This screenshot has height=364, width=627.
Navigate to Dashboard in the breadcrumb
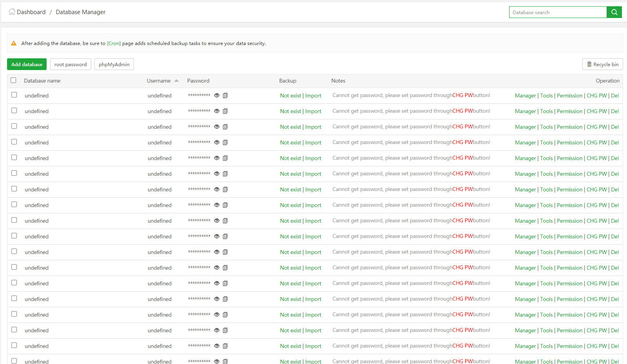31,12
